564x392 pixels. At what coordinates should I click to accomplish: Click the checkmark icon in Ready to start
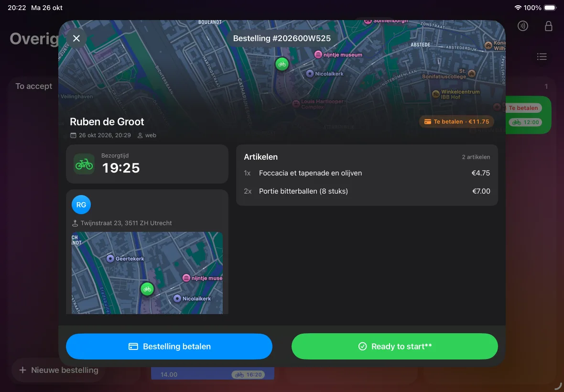[363, 346]
